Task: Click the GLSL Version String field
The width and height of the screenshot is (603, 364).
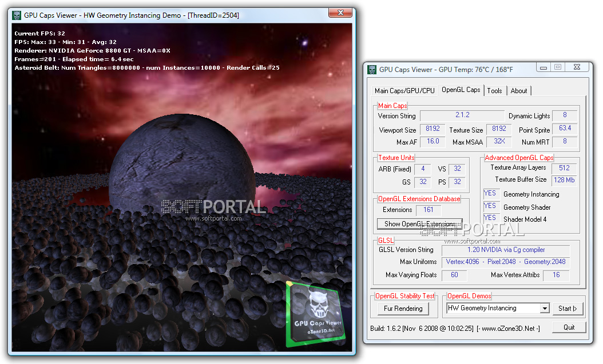Action: point(506,250)
